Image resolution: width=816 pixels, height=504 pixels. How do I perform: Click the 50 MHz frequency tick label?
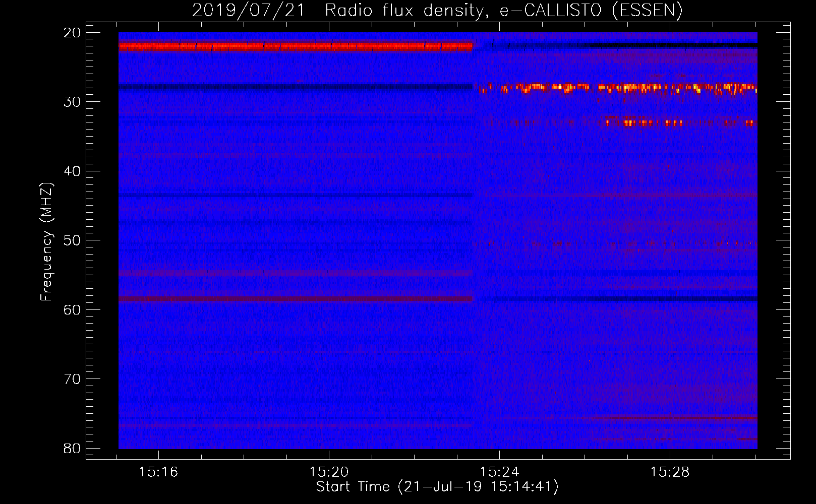pos(72,240)
